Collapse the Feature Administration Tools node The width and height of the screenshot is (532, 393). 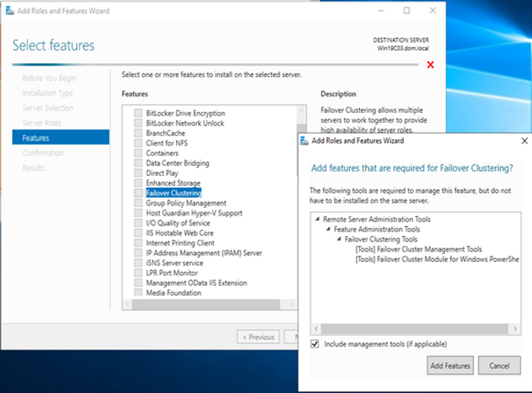[x=328, y=229]
